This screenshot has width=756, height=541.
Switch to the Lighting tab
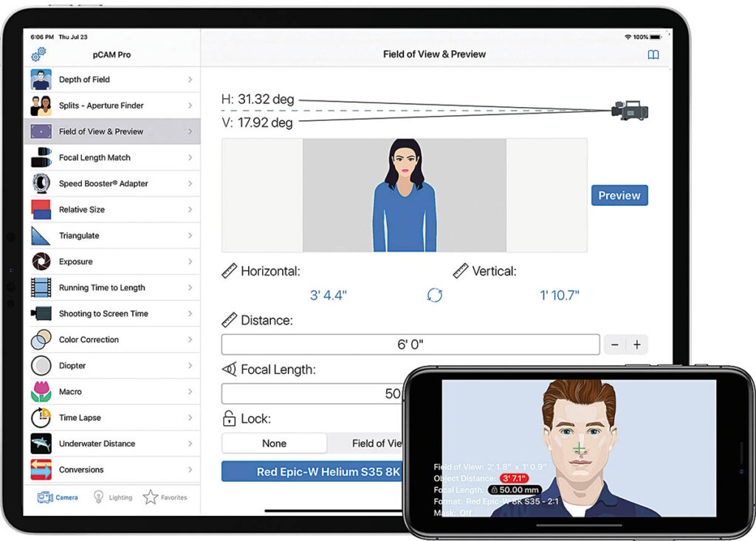[x=112, y=497]
